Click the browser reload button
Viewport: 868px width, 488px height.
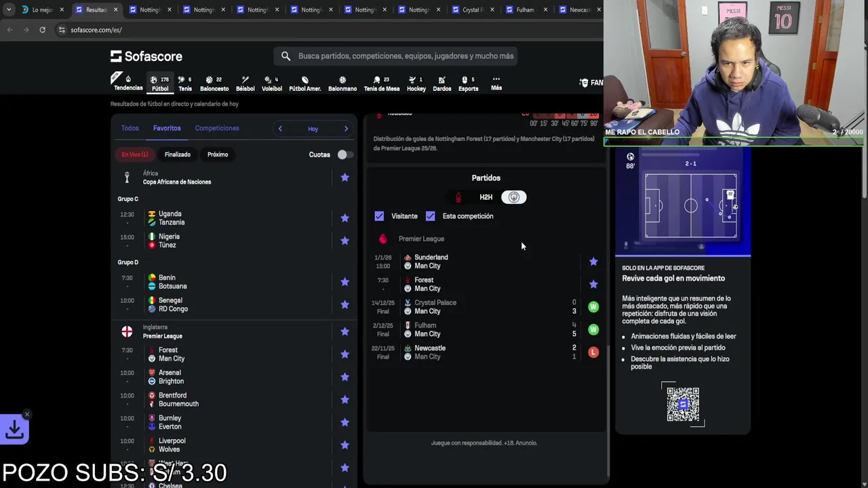tap(42, 30)
